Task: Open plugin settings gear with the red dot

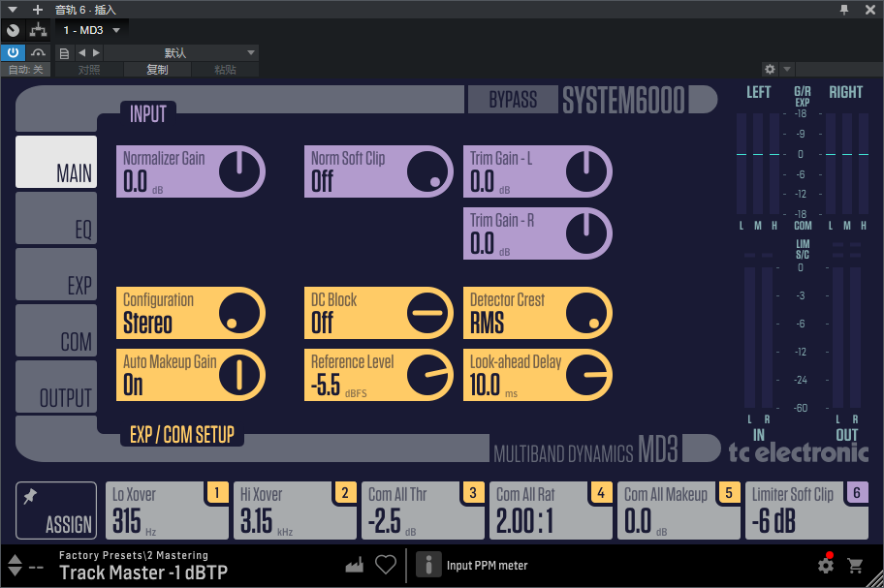Action: tap(826, 564)
